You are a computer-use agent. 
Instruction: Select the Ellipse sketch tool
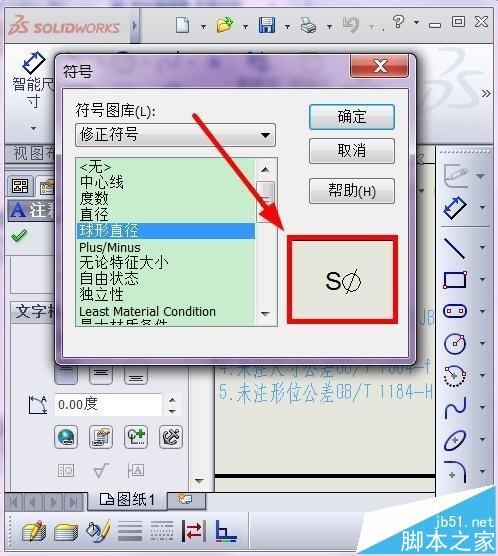tap(455, 440)
